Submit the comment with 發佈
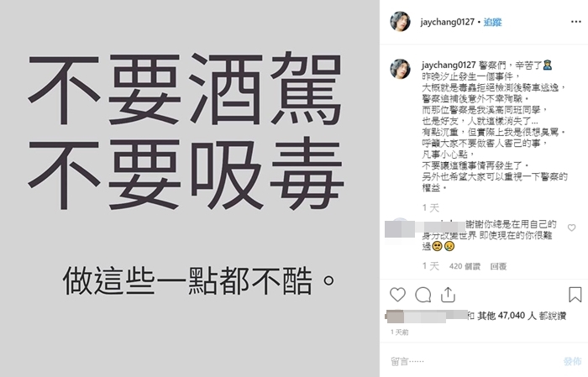The width and height of the screenshot is (588, 377). 572,361
